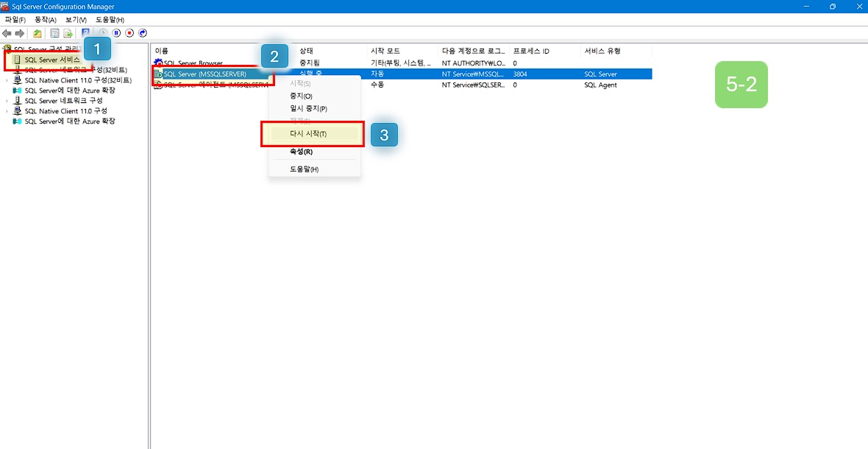The height and width of the screenshot is (449, 868).
Task: Click the SQL Native Client 11.0 구성 icon
Action: 17,110
